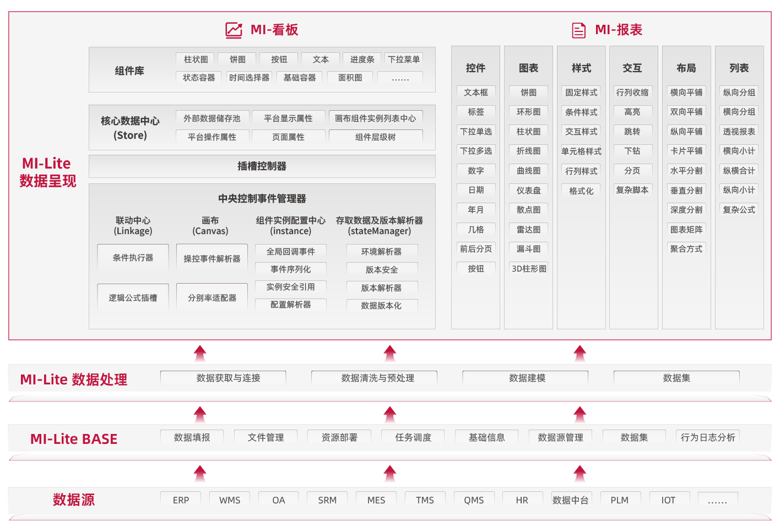Click the 数据建模 processing block

tap(525, 378)
